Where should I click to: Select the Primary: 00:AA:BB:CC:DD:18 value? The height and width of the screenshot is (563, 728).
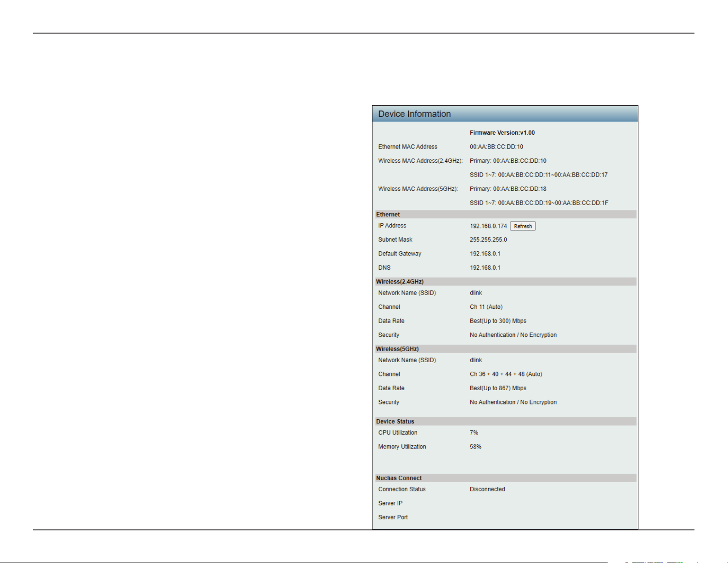pos(508,189)
